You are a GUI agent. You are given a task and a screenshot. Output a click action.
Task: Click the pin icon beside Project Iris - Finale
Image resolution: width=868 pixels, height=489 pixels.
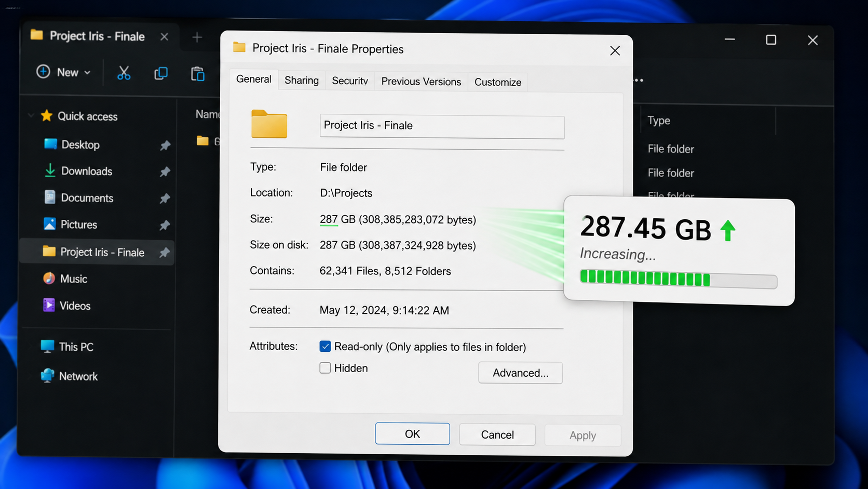point(165,253)
